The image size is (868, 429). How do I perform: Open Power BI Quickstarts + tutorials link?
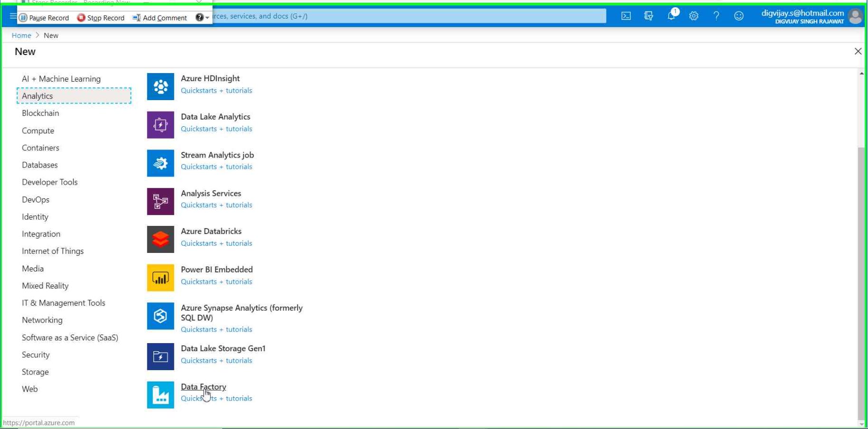pyautogui.click(x=217, y=282)
